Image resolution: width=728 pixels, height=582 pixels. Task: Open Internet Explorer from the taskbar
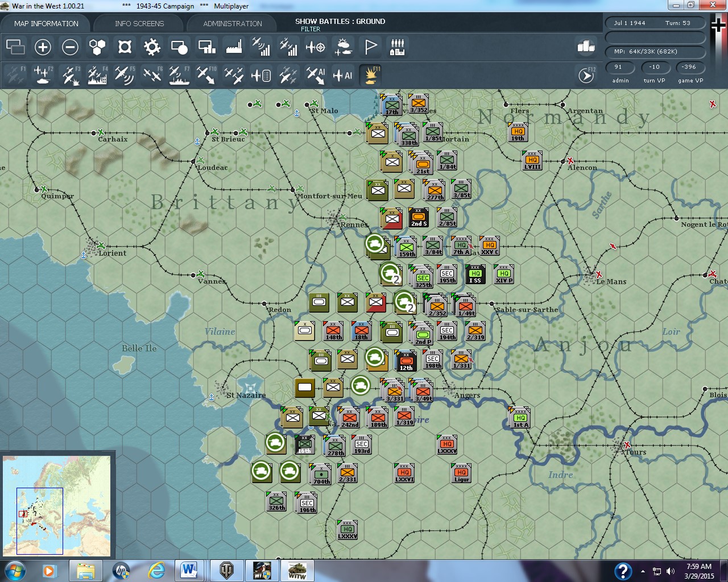point(156,571)
